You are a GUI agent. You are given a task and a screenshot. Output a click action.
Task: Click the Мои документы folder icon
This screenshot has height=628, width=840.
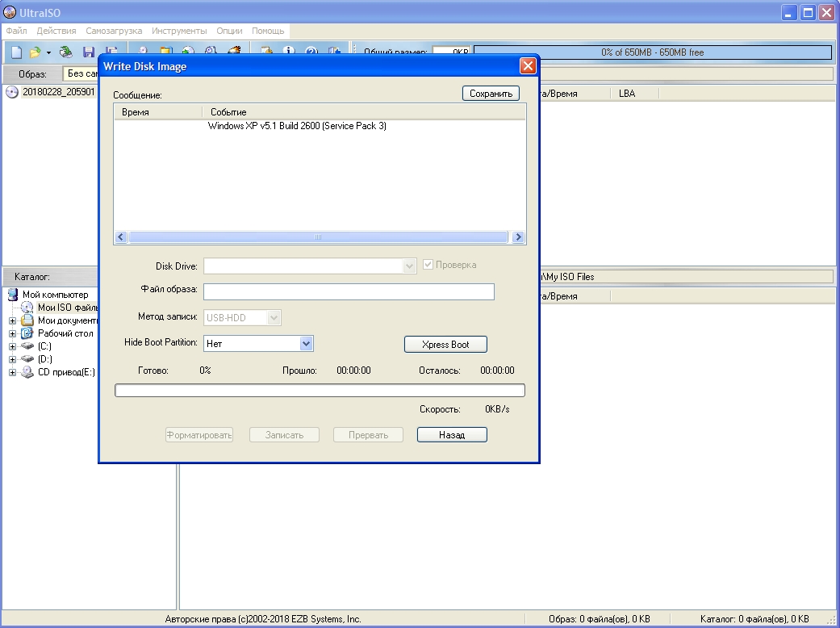click(27, 320)
